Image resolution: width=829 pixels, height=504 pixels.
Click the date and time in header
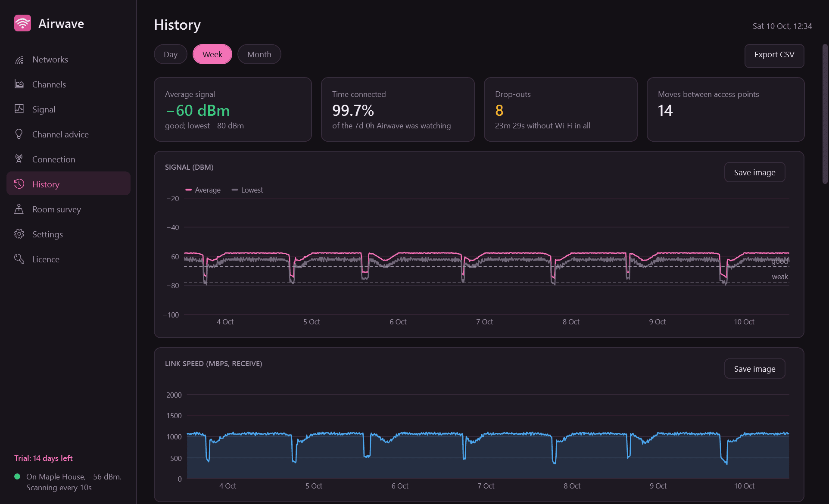pos(782,26)
